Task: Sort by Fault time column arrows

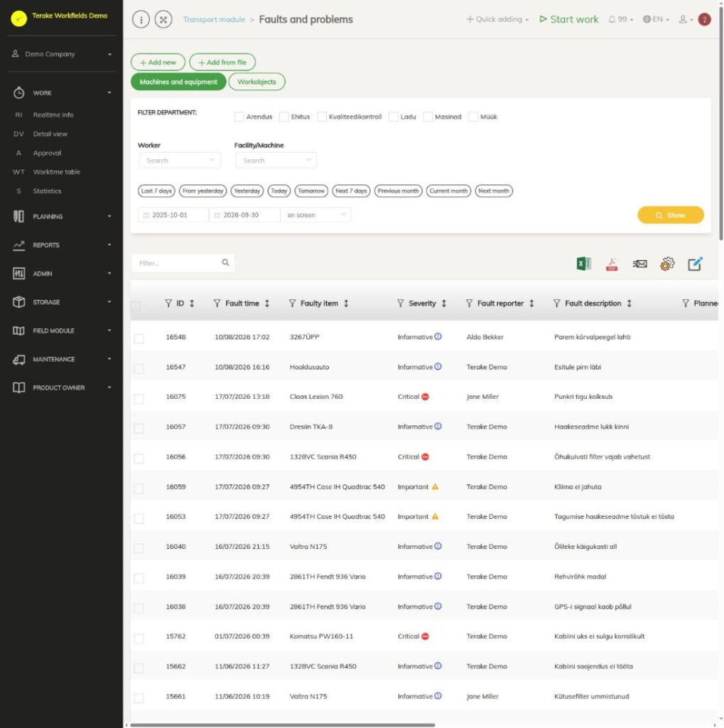Action: click(267, 303)
